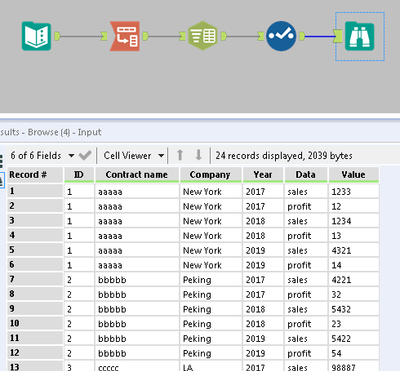The image size is (400, 371).
Task: Click the value cell 1234
Action: tap(354, 221)
